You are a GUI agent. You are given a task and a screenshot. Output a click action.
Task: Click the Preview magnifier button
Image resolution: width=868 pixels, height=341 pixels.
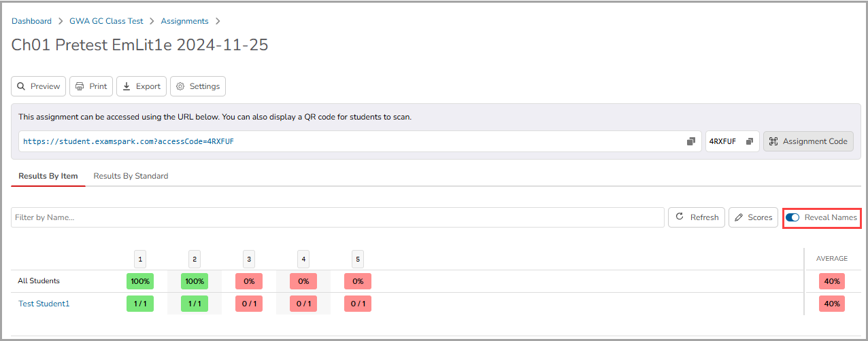tap(39, 86)
